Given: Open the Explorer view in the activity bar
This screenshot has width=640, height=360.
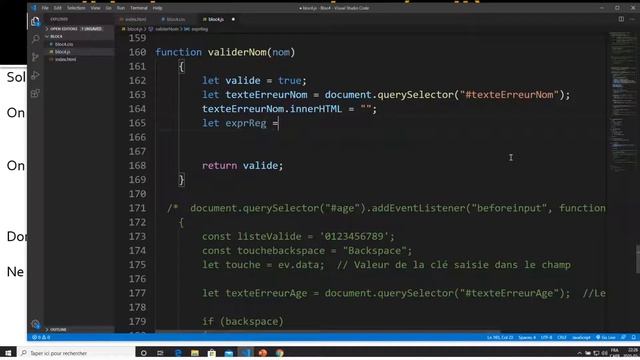Looking at the screenshot, I should pos(36,22).
